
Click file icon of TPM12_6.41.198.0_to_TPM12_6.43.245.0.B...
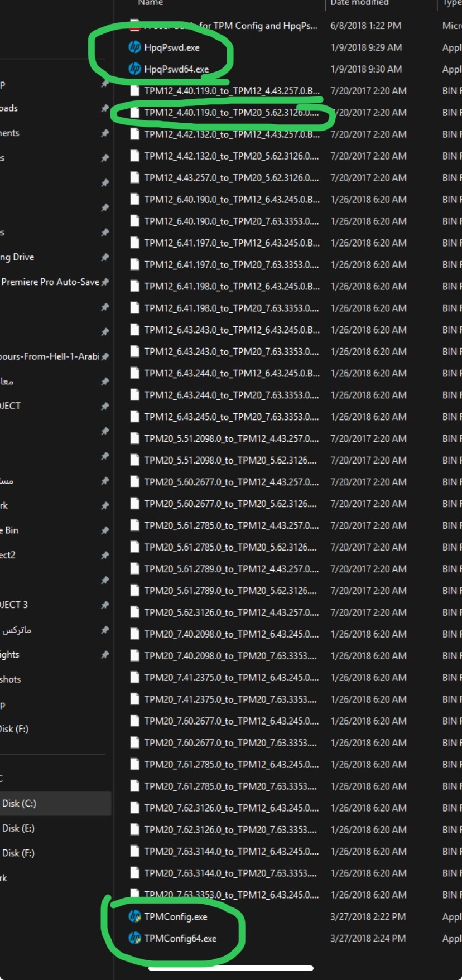pyautogui.click(x=134, y=286)
